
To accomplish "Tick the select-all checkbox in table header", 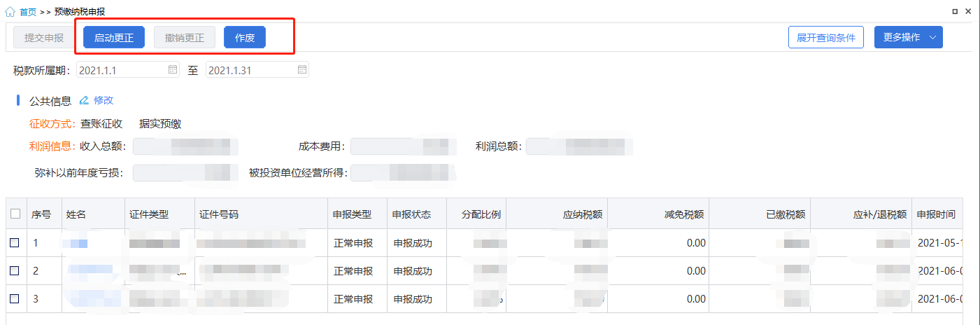I will 15,214.
